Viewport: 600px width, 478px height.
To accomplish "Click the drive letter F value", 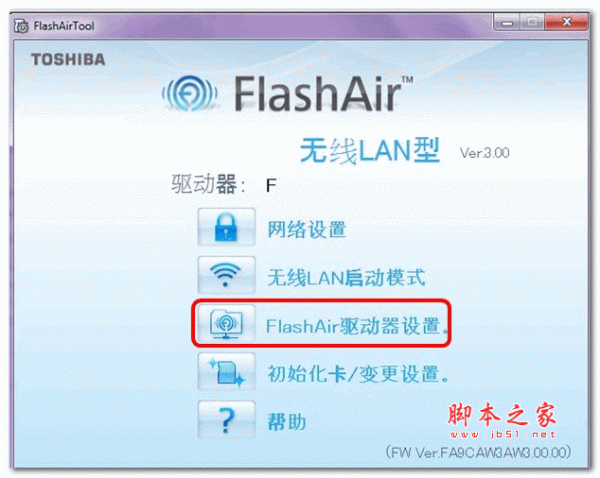I will pos(271,186).
